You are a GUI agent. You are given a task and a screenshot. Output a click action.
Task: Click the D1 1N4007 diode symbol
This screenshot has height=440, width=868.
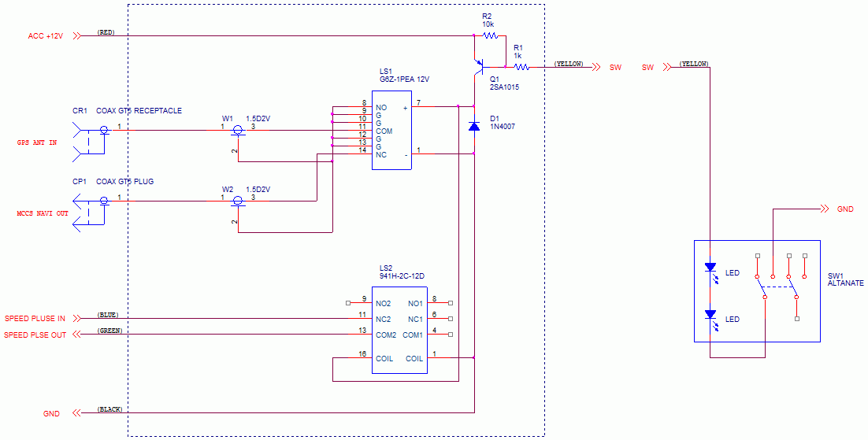coord(473,126)
